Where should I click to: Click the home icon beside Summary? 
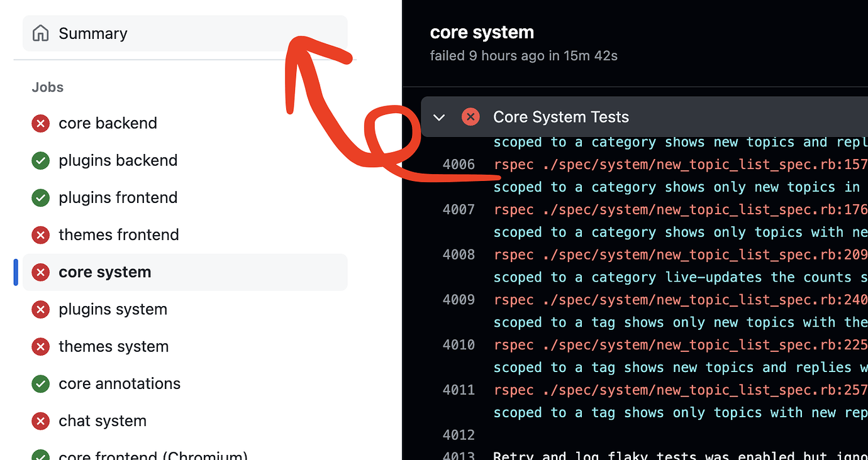[x=41, y=33]
